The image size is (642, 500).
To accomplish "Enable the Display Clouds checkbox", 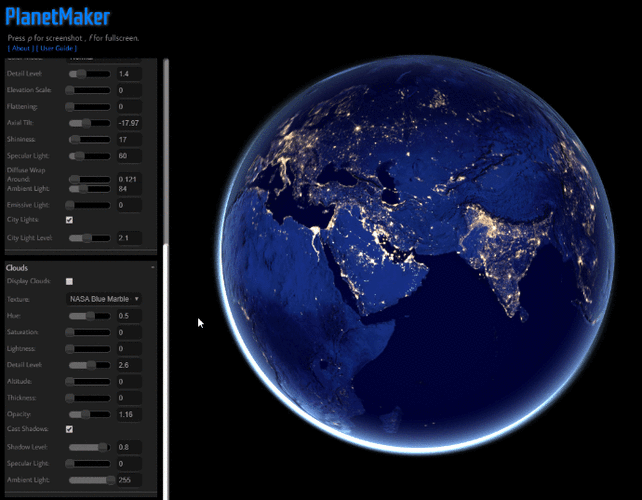I will coord(69,281).
